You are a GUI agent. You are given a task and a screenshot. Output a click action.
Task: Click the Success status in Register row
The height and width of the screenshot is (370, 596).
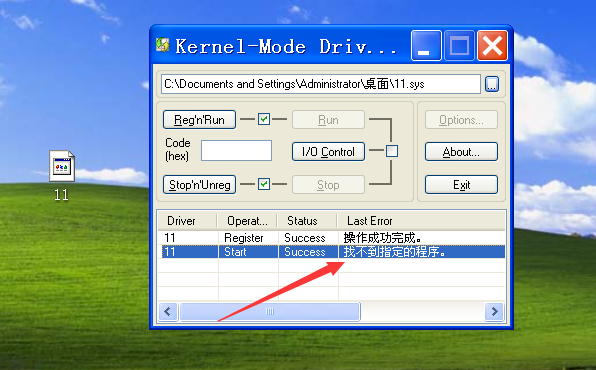point(305,238)
